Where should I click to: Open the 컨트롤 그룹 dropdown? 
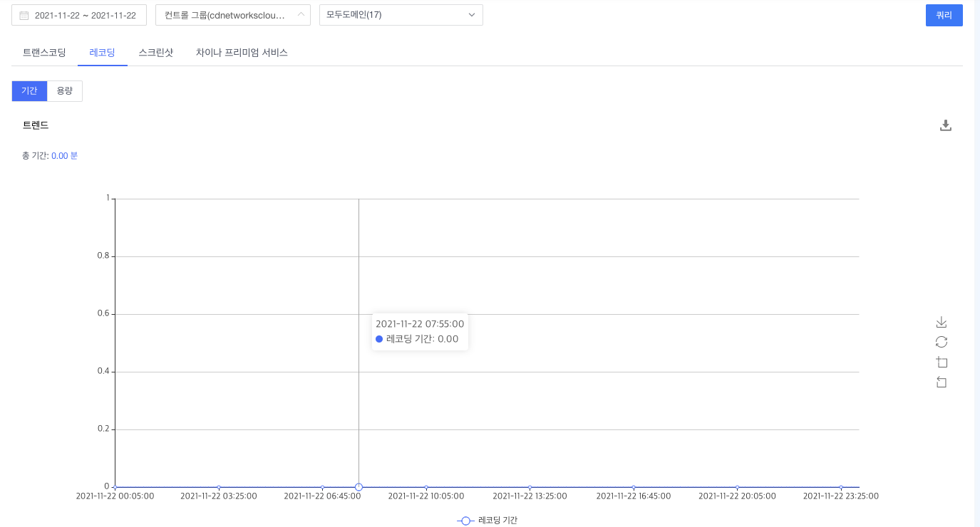tap(232, 15)
